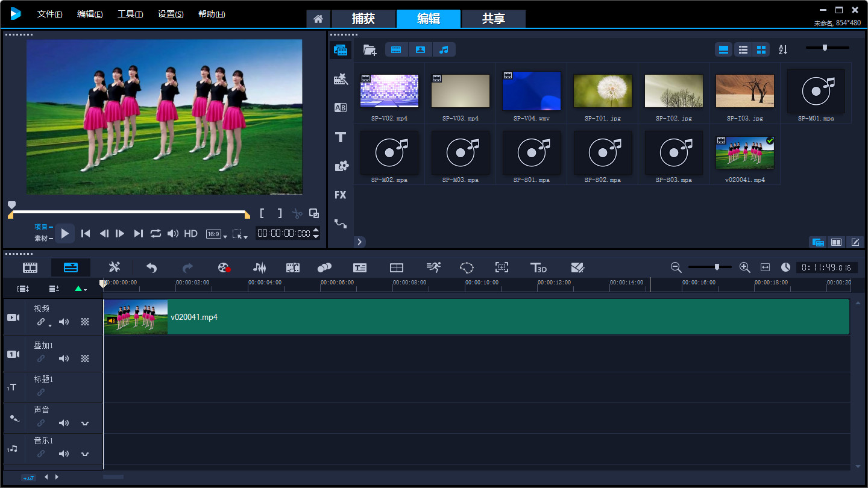The height and width of the screenshot is (488, 868).
Task: Toggle repeat playback loop
Action: [156, 234]
